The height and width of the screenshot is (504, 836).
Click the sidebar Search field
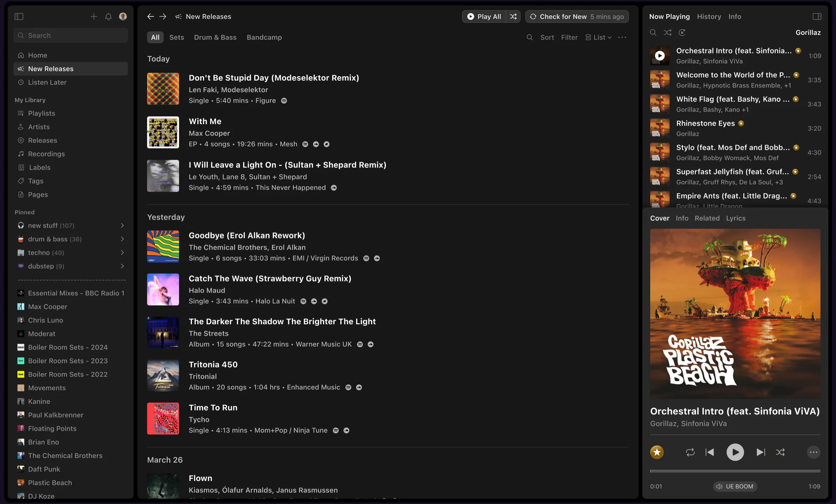[x=71, y=35]
